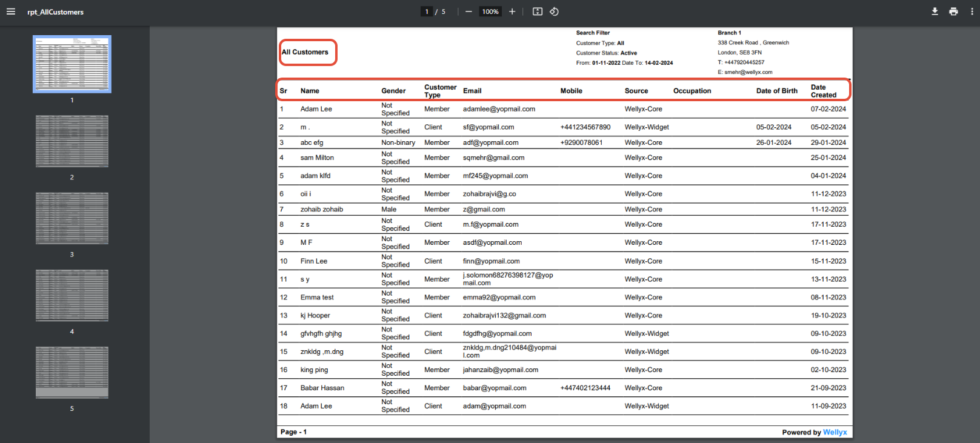Viewport: 980px width, 443px height.
Task: Click date created 21-09-2023
Action: 828,388
